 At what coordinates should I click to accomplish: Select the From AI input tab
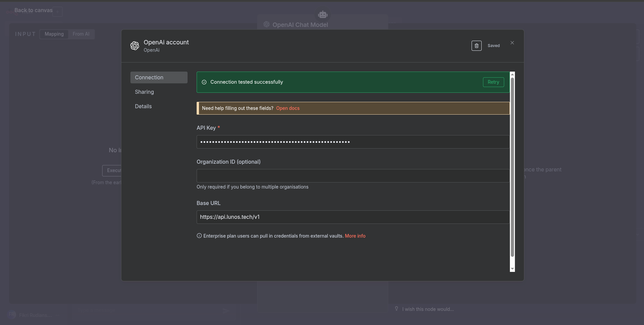(81, 34)
